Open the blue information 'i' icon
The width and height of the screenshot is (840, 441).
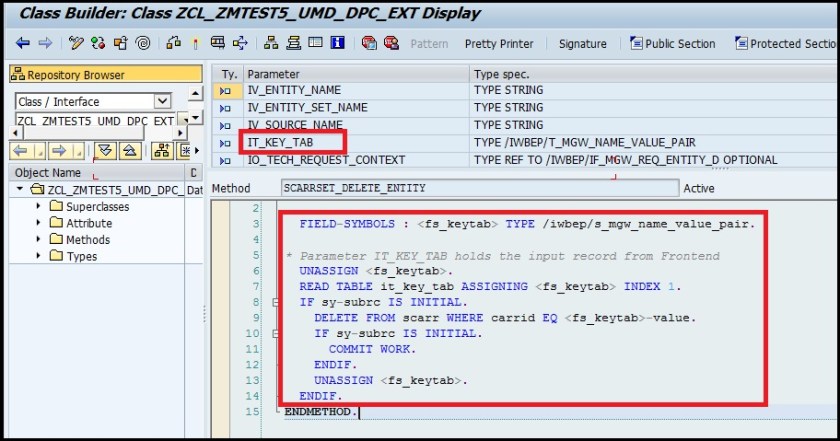338,42
